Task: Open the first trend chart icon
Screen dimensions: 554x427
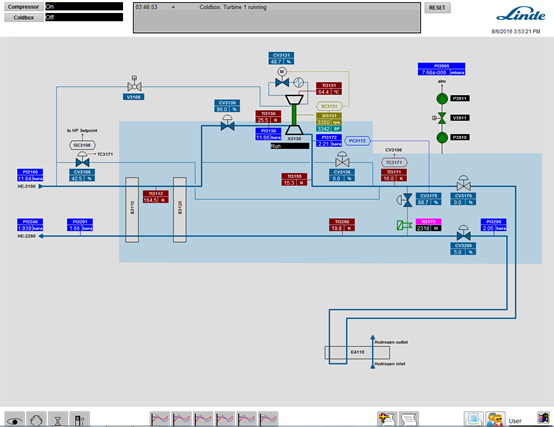Action: (160, 419)
